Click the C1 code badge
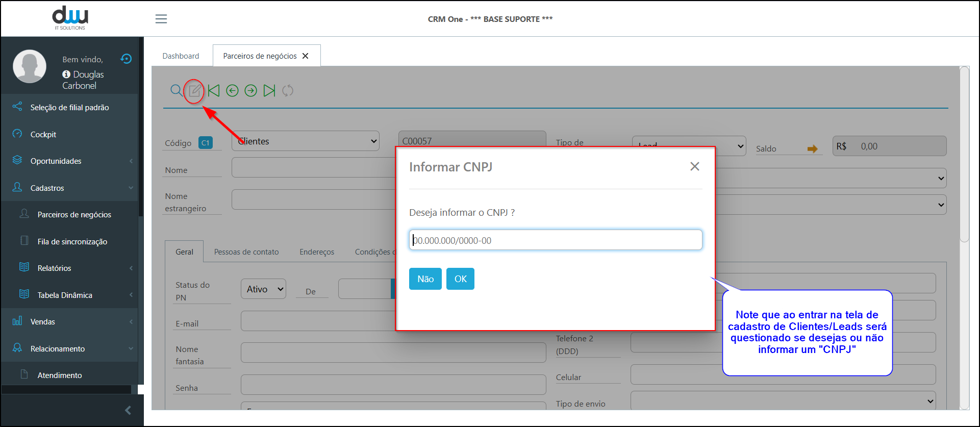 [x=206, y=143]
